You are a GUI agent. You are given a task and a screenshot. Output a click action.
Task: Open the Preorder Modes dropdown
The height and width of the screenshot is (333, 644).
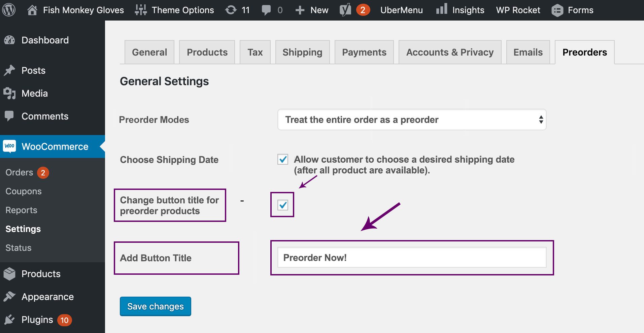pyautogui.click(x=411, y=120)
